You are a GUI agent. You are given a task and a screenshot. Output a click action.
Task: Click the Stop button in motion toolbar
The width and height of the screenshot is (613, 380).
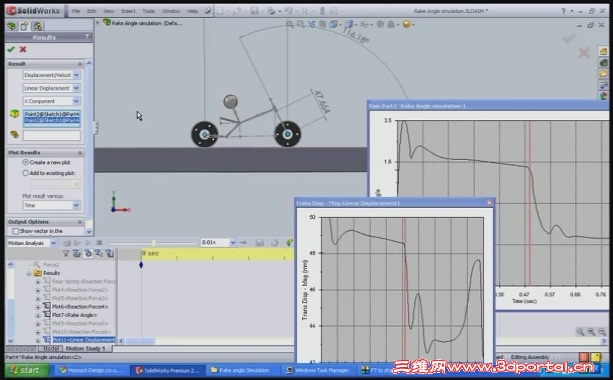[99, 243]
